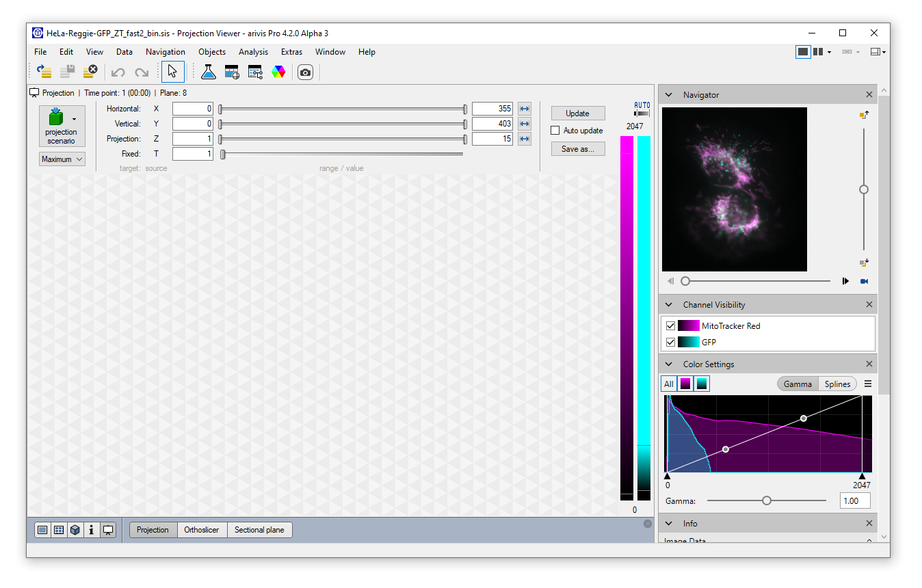Collapse the Color Settings panel
922x588 pixels.
click(669, 364)
